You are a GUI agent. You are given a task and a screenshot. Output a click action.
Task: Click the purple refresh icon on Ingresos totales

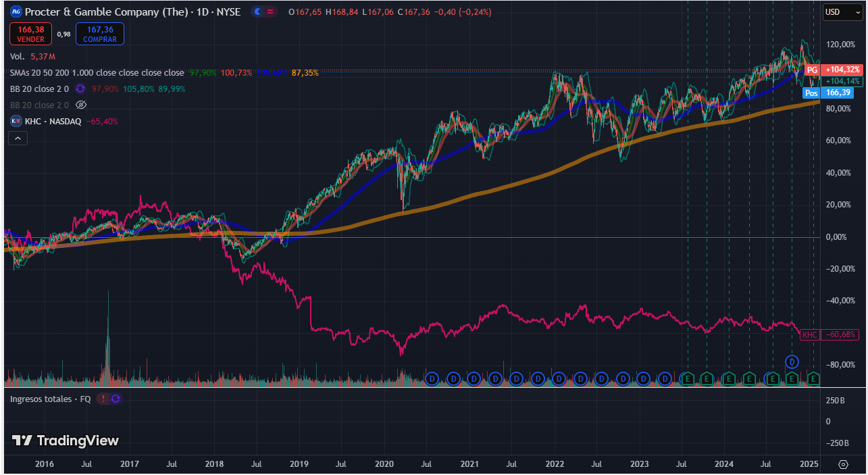pos(116,399)
